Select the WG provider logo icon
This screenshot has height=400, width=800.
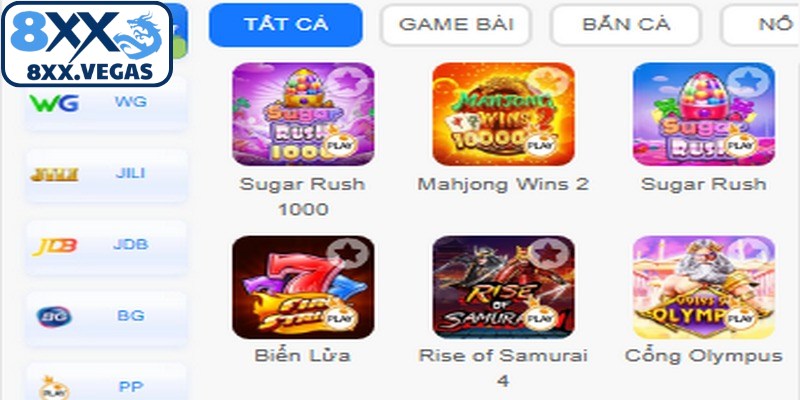coord(54,103)
